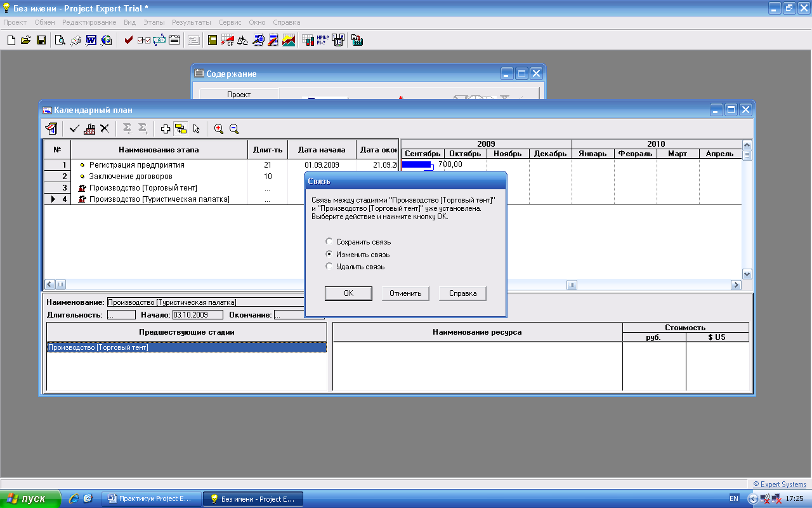Switch to the Проект tab in Содержание window
The width and height of the screenshot is (812, 508).
coord(239,94)
